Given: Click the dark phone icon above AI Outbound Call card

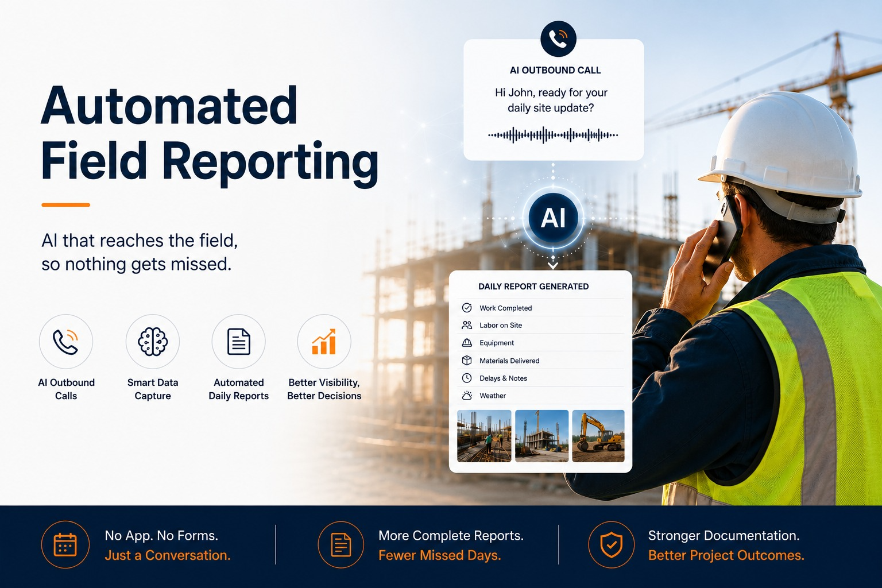Looking at the screenshot, I should 558,38.
